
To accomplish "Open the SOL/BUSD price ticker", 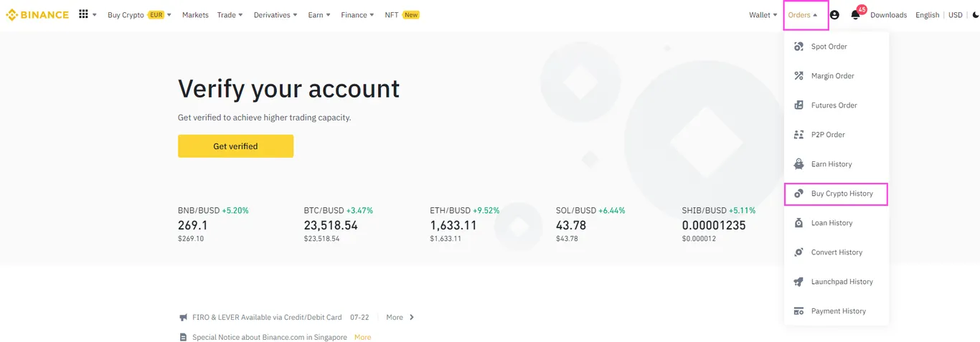I will (x=590, y=224).
